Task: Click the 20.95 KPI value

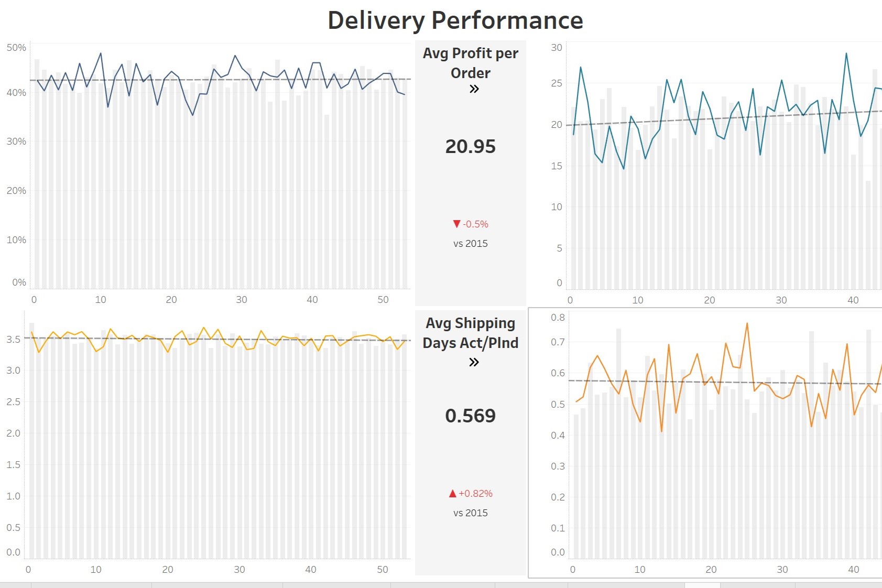Action: coord(471,146)
